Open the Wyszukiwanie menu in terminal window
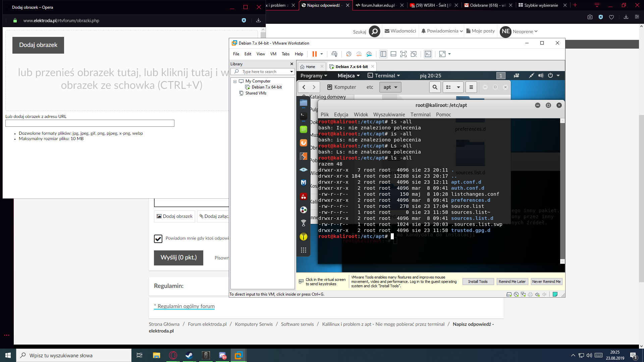The width and height of the screenshot is (644, 362). click(389, 115)
